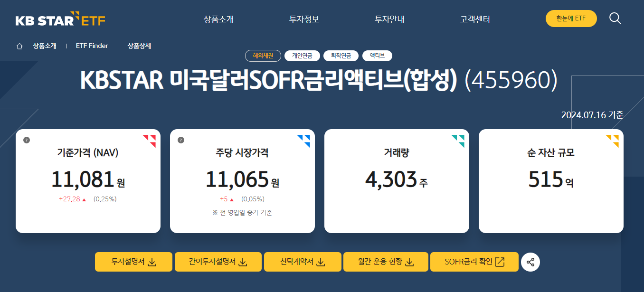The width and height of the screenshot is (644, 292).
Task: Click the 퇴직연금 tag
Action: [x=341, y=56]
